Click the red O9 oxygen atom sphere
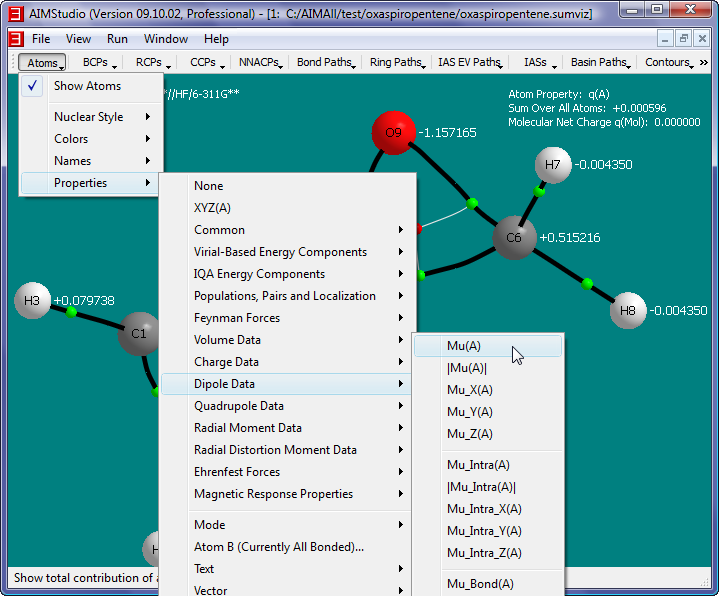Screen dimensions: 719x596 click(392, 133)
